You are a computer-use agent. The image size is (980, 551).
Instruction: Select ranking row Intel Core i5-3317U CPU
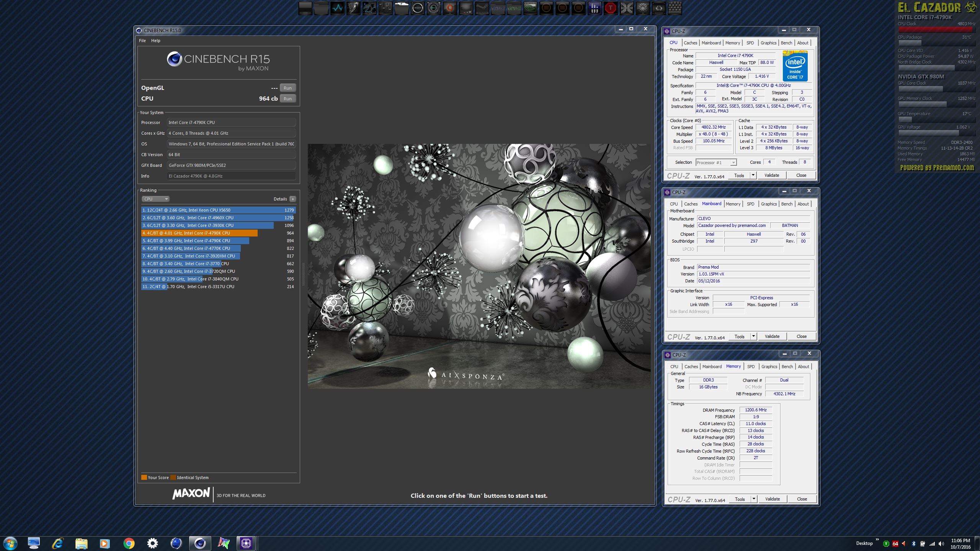pyautogui.click(x=218, y=287)
